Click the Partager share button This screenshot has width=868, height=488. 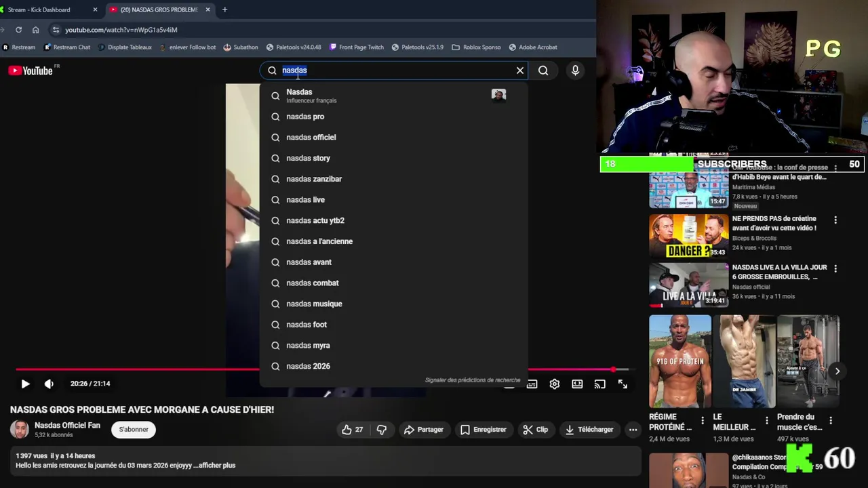pos(424,430)
